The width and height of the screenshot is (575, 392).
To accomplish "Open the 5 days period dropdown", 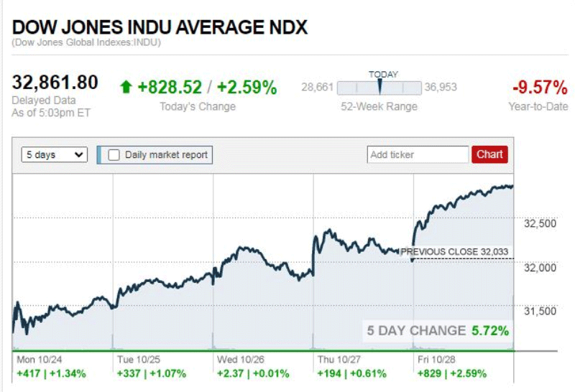I will coord(55,154).
